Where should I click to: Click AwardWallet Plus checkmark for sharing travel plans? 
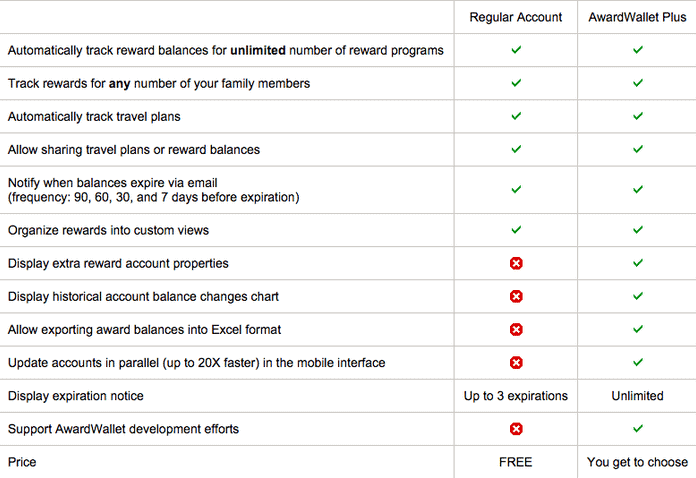(637, 149)
